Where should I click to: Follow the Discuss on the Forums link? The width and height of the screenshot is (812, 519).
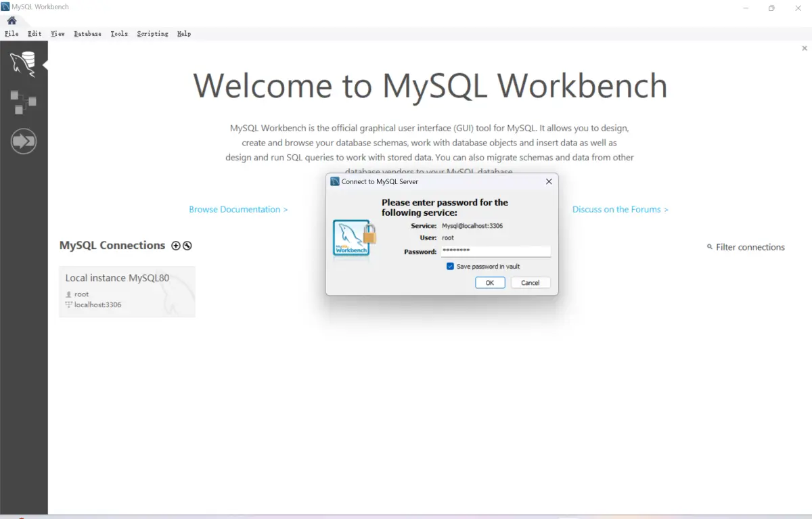click(x=621, y=210)
